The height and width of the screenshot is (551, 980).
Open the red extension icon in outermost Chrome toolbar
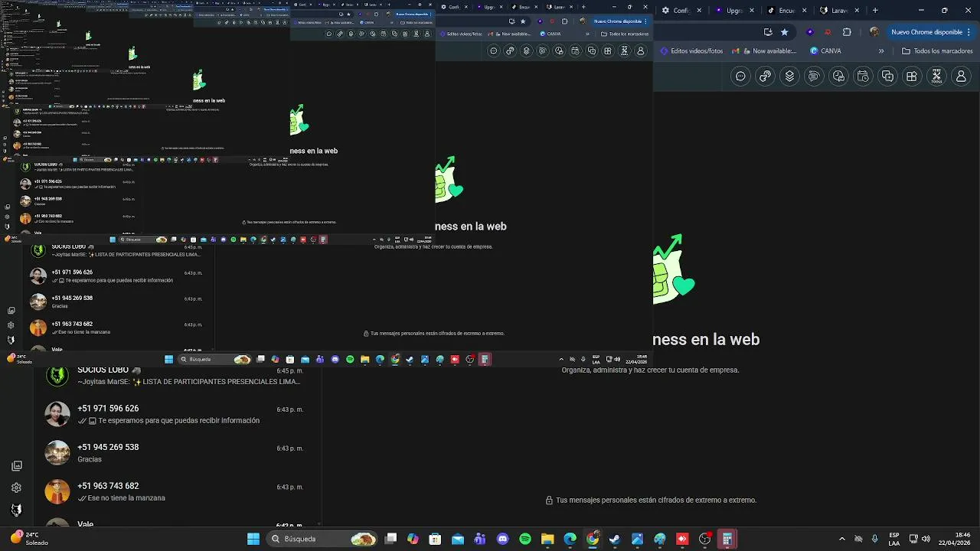click(x=828, y=32)
